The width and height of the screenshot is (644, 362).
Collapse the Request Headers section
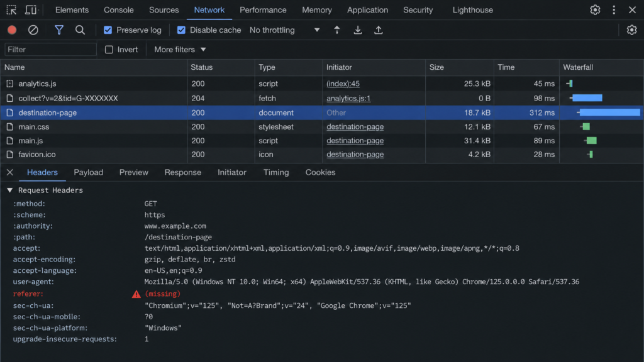coord(10,190)
